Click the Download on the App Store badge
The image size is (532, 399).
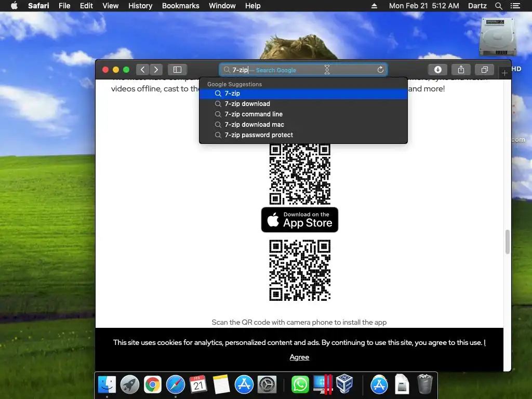pyautogui.click(x=300, y=220)
